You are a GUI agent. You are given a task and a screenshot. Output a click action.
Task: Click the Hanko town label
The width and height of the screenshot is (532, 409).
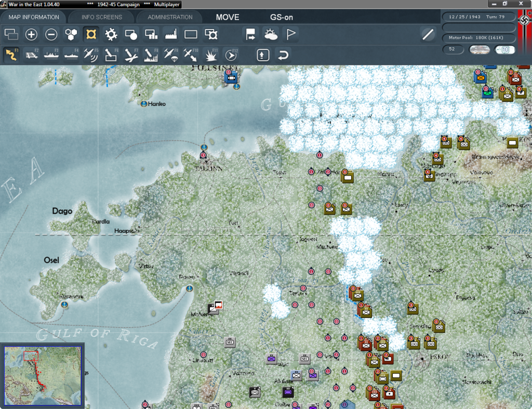pos(157,104)
